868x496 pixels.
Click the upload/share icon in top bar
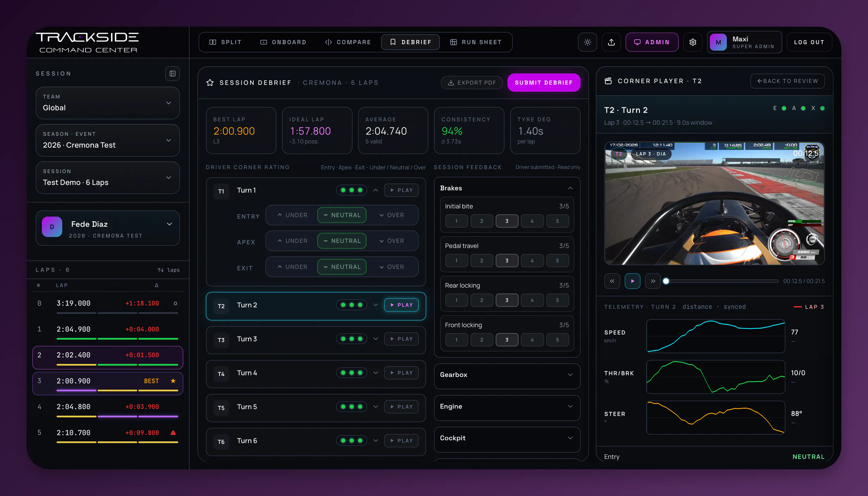(x=611, y=42)
